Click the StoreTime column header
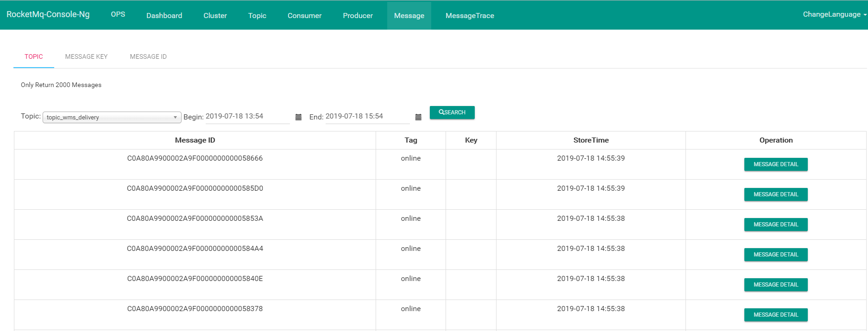 coord(591,140)
